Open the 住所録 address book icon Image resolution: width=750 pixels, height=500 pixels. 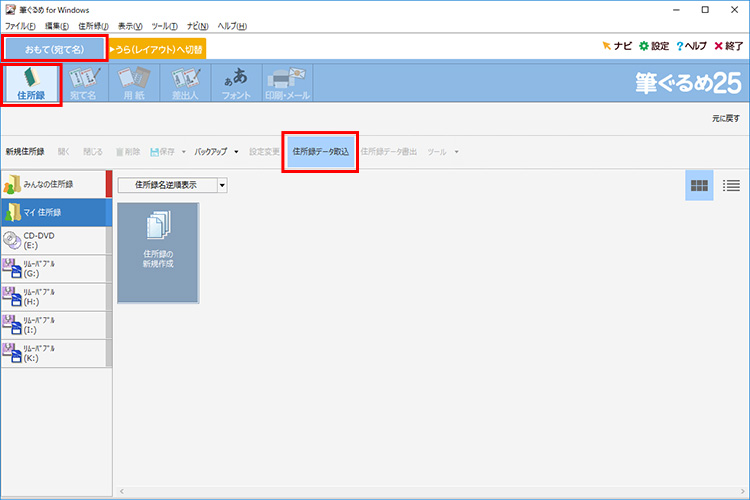(x=32, y=84)
